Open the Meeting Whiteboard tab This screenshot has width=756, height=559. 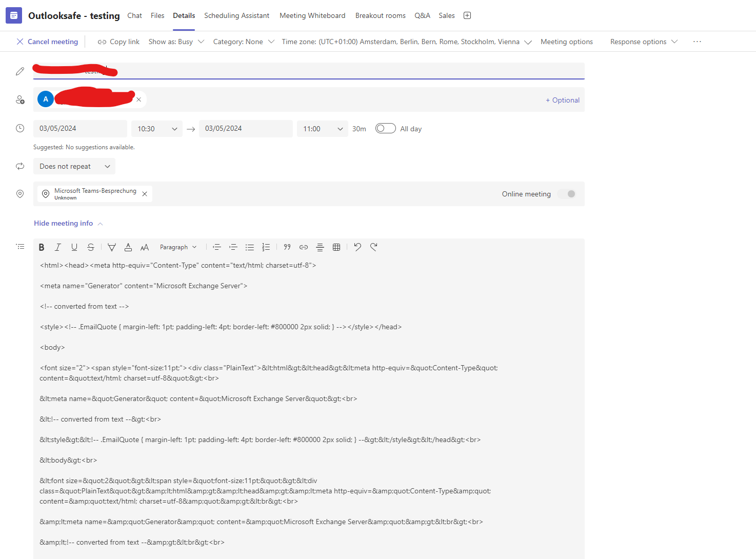[x=312, y=15]
